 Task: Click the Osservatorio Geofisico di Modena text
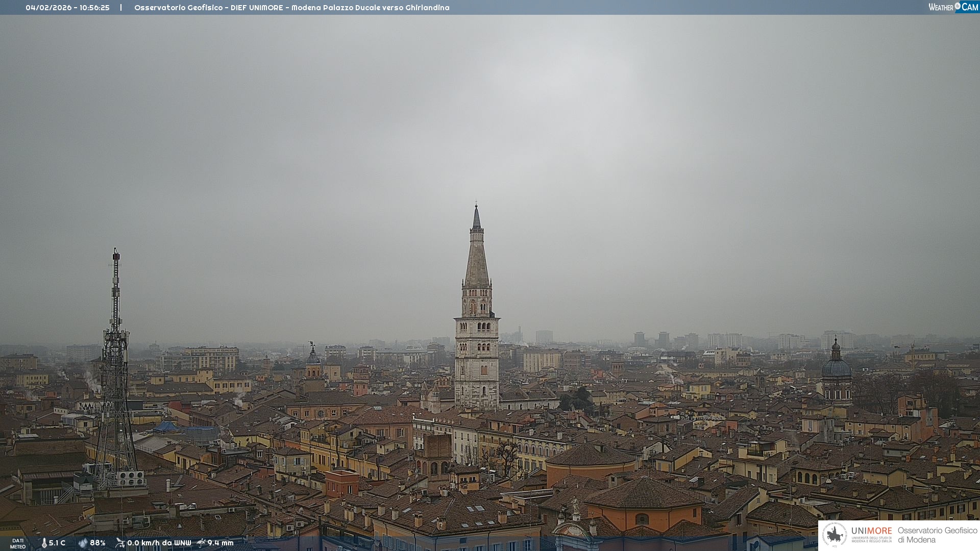pos(937,535)
